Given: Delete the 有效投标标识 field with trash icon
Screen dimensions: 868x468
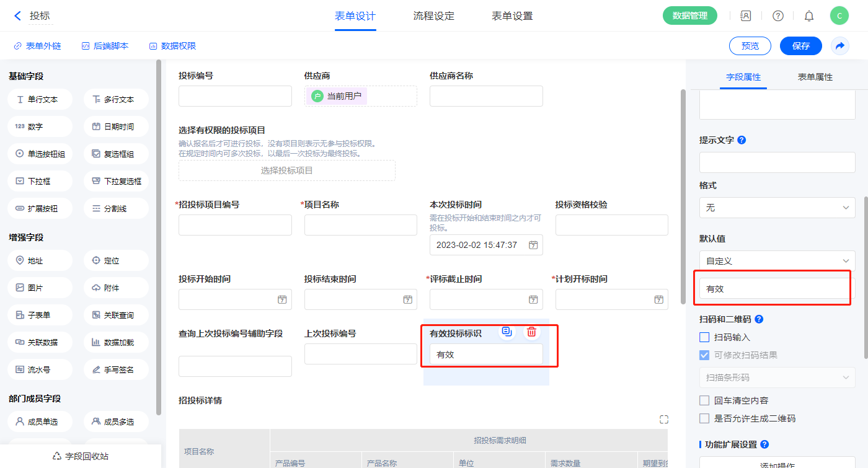Looking at the screenshot, I should [531, 332].
